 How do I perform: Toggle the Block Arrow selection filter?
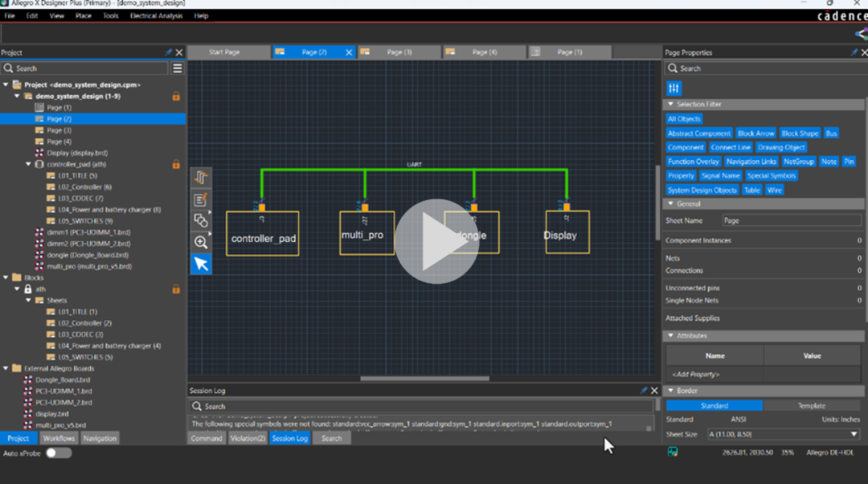755,133
